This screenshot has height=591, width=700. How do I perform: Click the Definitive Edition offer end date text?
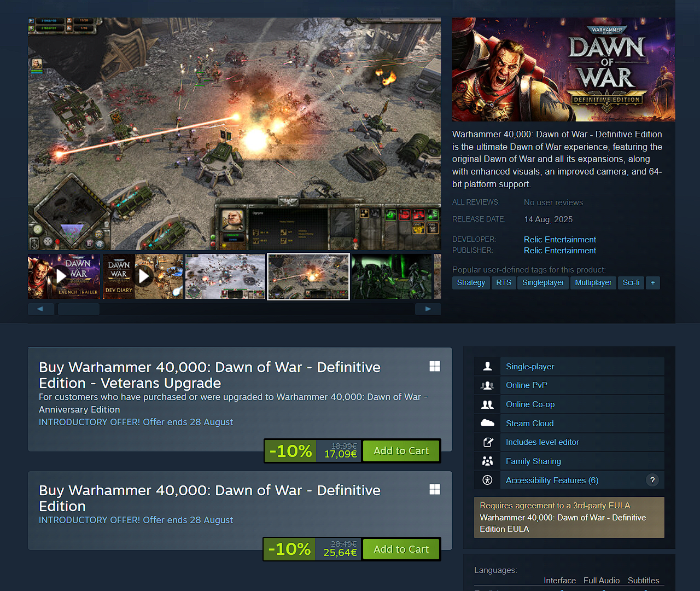tap(136, 520)
